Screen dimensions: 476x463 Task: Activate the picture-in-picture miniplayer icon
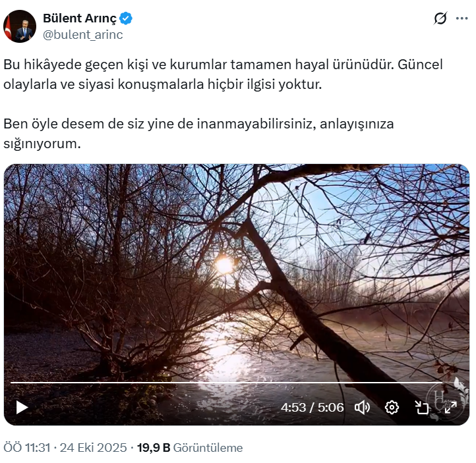pos(422,407)
